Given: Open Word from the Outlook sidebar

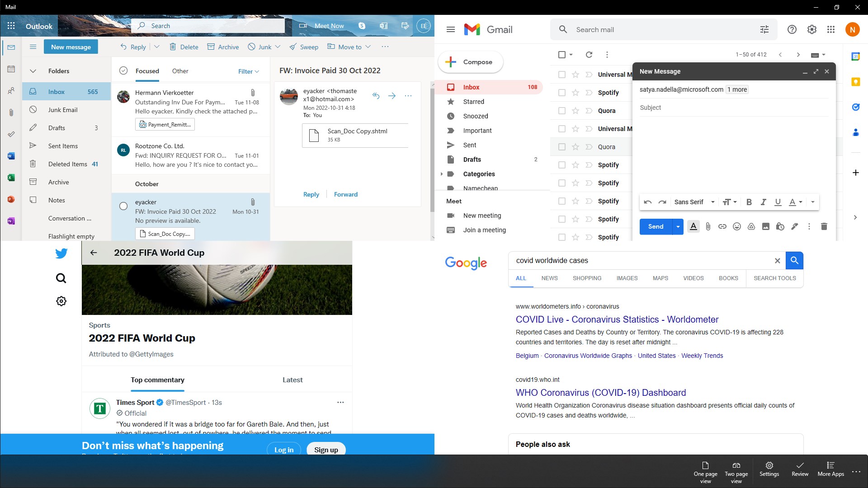Looking at the screenshot, I should tap(11, 156).
